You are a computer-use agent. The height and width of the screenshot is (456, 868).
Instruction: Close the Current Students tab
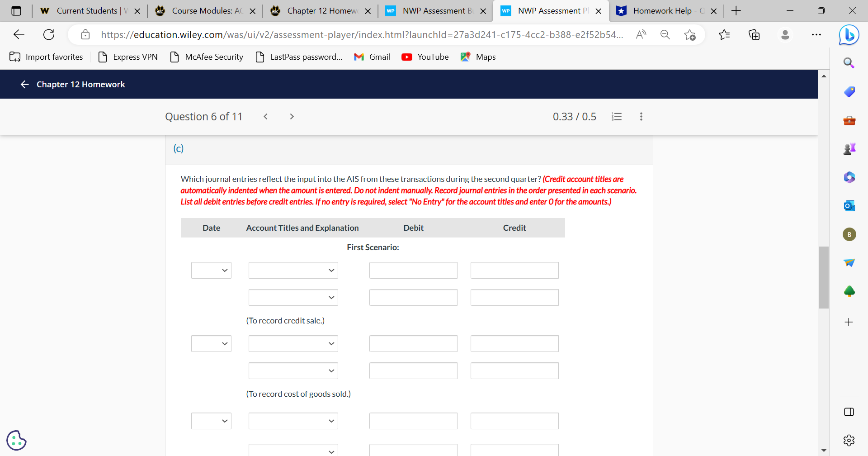tap(137, 11)
